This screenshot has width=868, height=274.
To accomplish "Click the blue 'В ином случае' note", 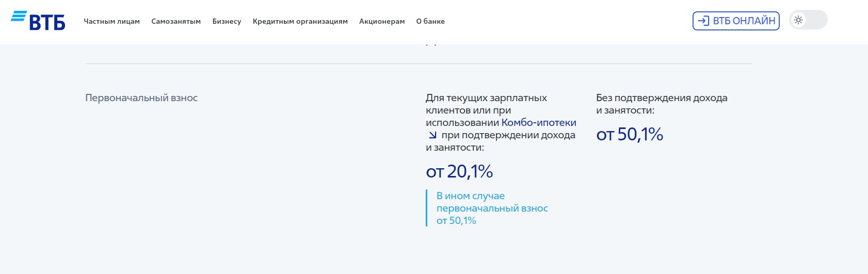I will 470,196.
